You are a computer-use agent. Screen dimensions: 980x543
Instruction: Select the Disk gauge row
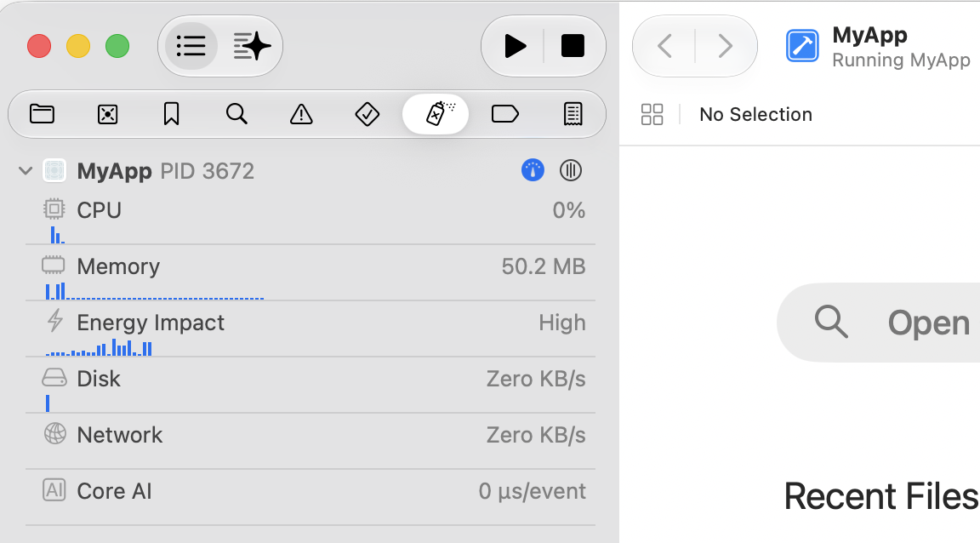310,386
